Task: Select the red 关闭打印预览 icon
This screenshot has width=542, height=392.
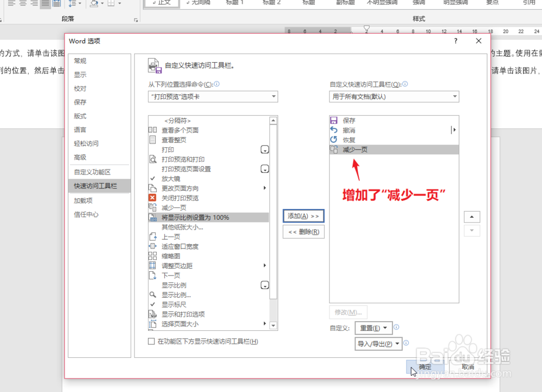Action: click(x=152, y=198)
